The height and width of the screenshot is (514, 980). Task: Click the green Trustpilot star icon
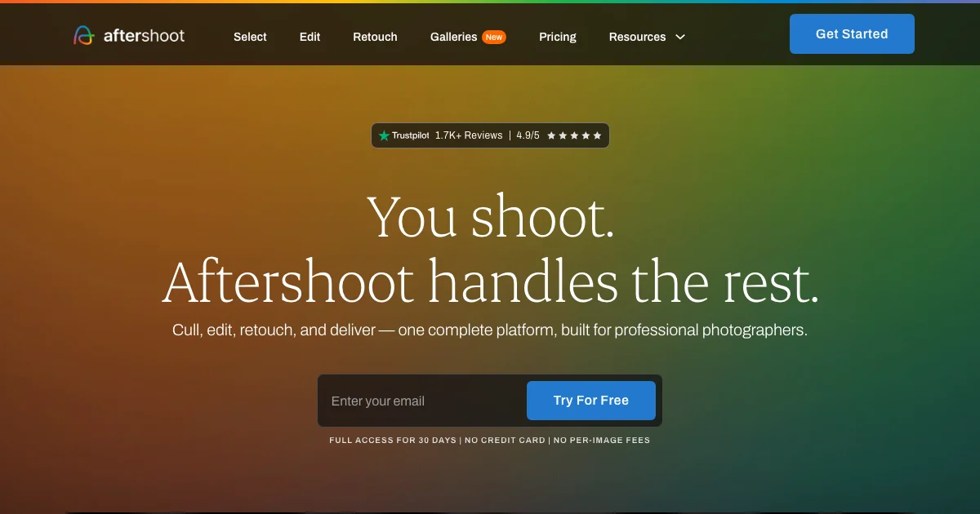point(384,135)
